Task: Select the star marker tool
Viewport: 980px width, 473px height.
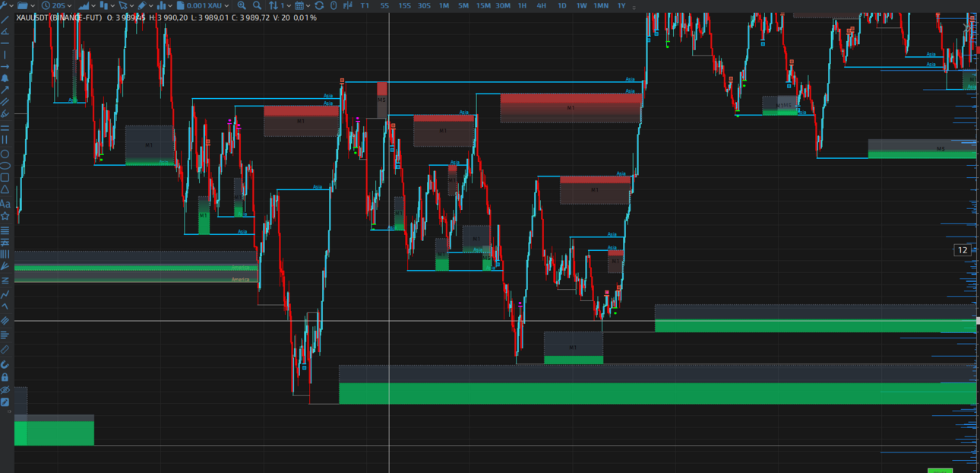Action: pos(5,216)
